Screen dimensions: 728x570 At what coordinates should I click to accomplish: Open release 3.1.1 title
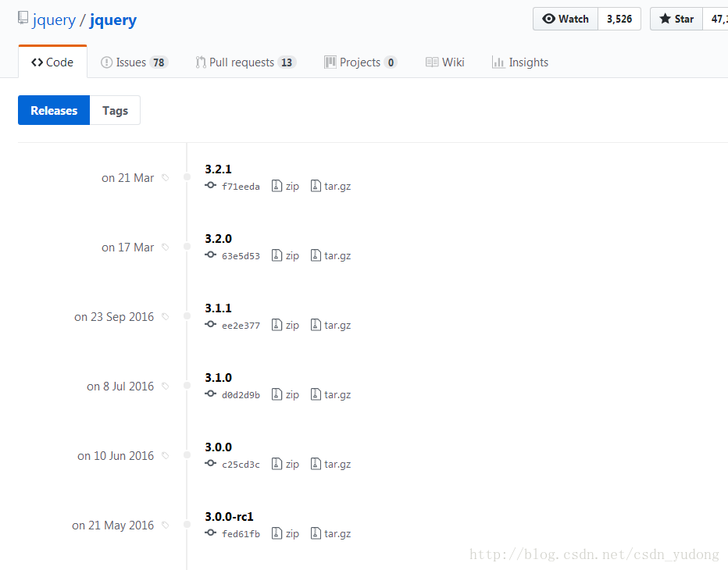(x=218, y=308)
